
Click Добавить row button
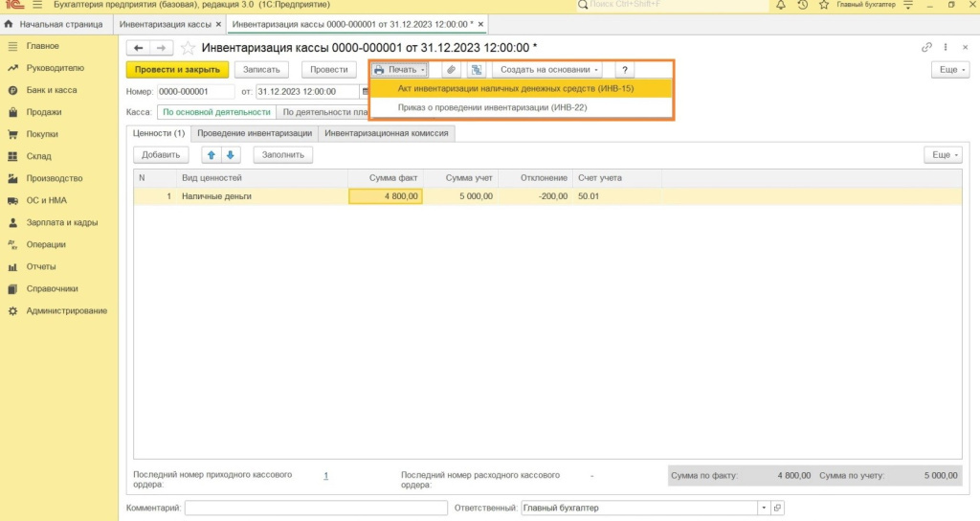(x=161, y=155)
